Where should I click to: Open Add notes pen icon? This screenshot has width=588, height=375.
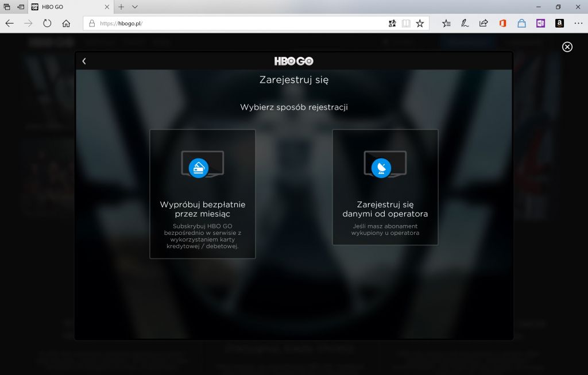pos(465,23)
